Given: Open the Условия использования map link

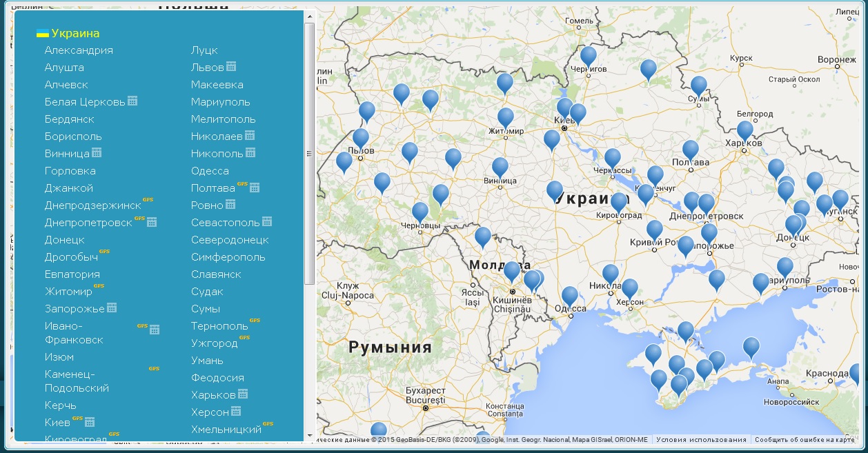Looking at the screenshot, I should (701, 440).
